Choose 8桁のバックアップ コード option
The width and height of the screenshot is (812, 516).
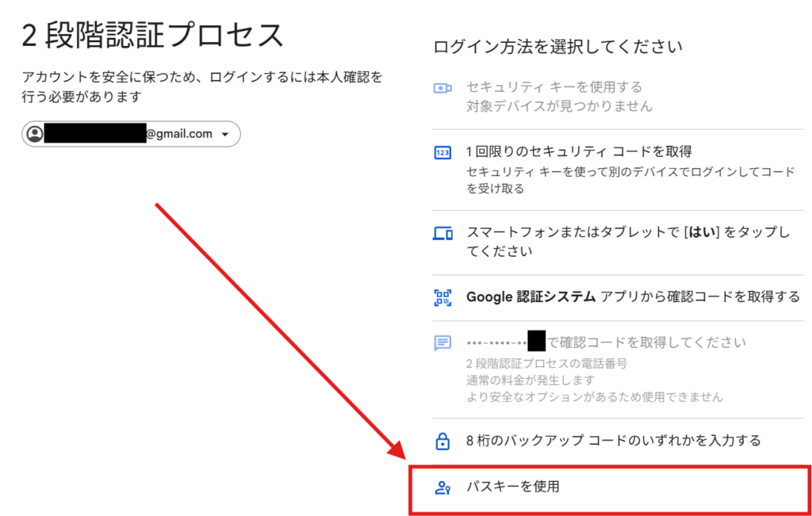pyautogui.click(x=613, y=440)
